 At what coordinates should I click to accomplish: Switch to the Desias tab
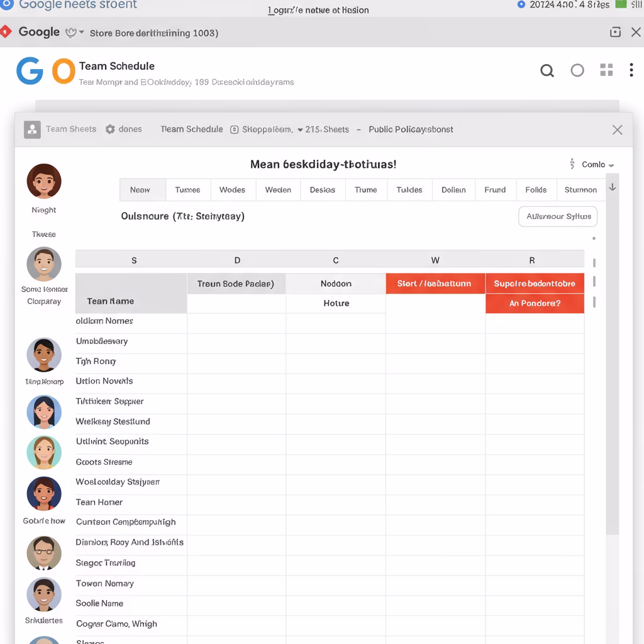click(x=323, y=190)
